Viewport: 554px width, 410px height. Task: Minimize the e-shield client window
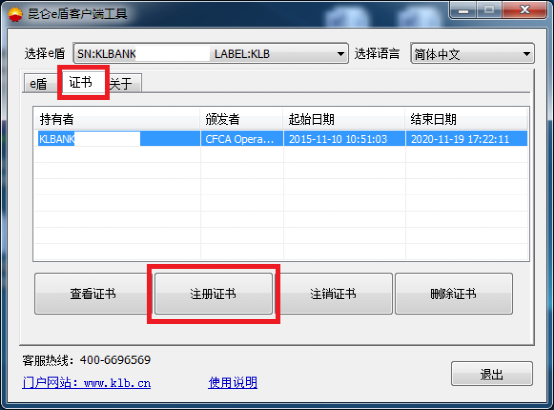463,11
